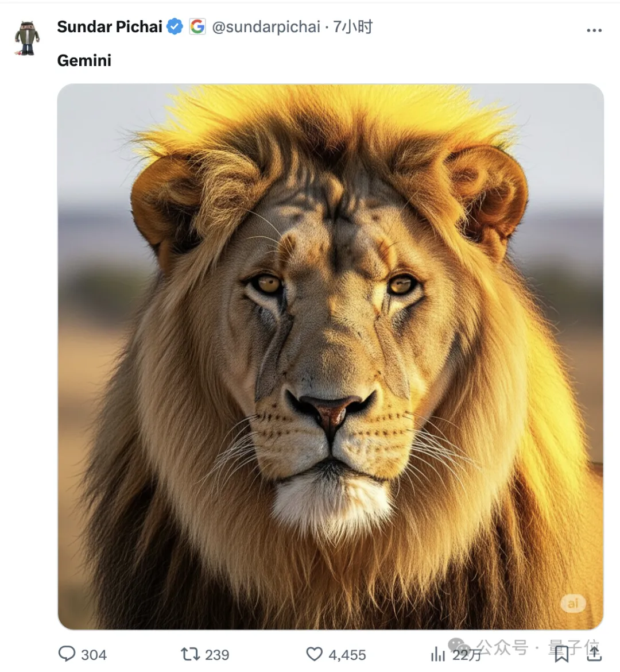Click the 7小时 timestamp

click(x=352, y=26)
